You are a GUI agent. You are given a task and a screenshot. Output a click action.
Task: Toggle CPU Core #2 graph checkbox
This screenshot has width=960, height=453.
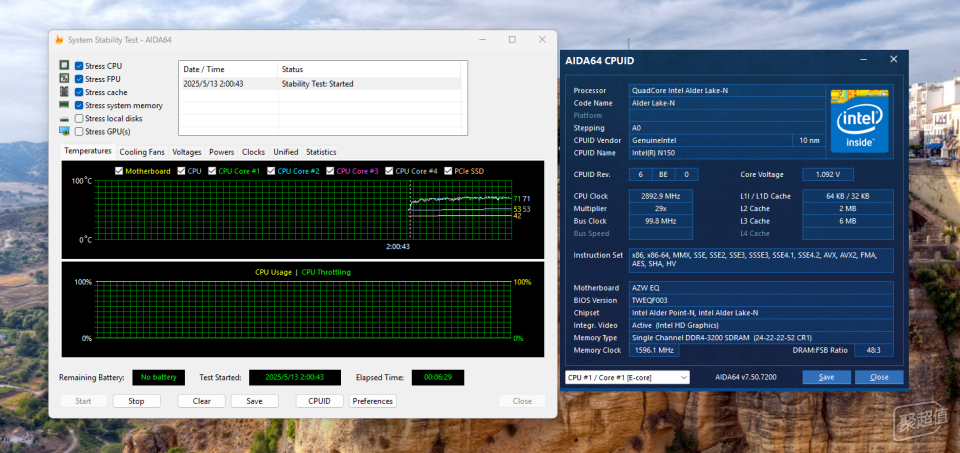point(271,171)
